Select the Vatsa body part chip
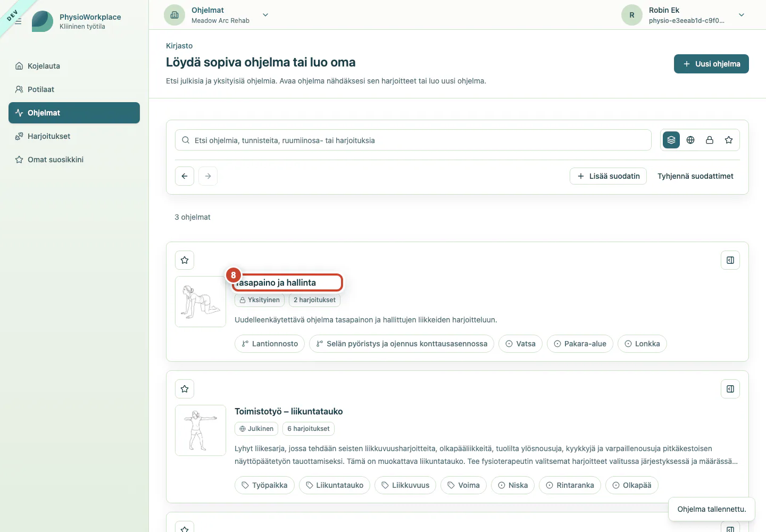The image size is (766, 532). tap(520, 344)
